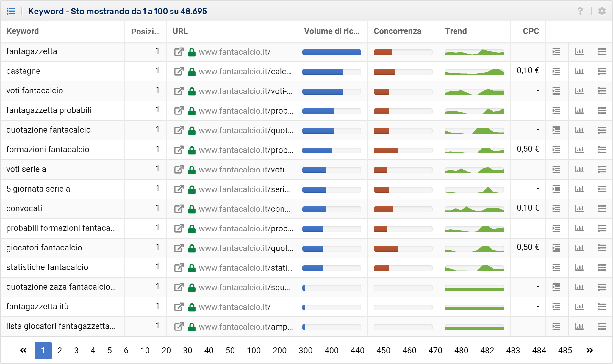
Task: Go to page 2
Action: click(60, 351)
